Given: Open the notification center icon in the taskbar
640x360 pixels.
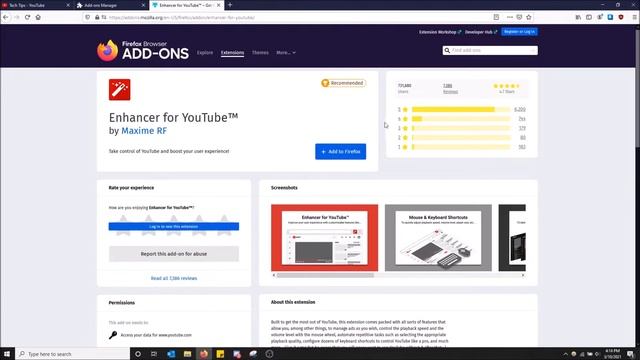Looking at the screenshot, I should click(x=631, y=354).
